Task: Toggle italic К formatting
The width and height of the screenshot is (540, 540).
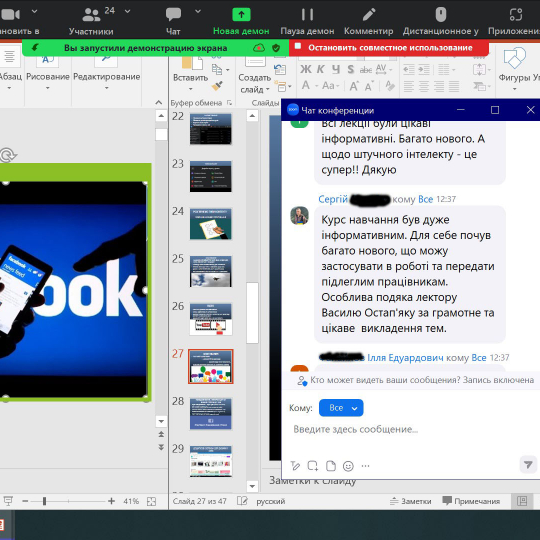Action: pos(321,69)
